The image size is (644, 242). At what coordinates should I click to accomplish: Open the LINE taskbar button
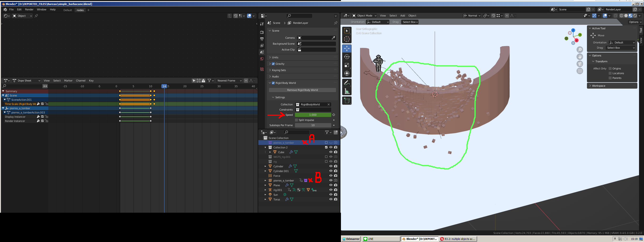point(381,239)
